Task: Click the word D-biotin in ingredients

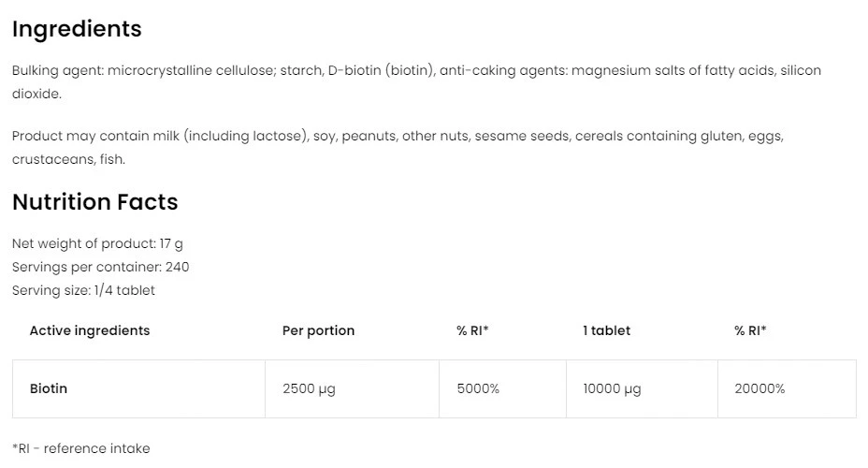Action: coord(354,71)
